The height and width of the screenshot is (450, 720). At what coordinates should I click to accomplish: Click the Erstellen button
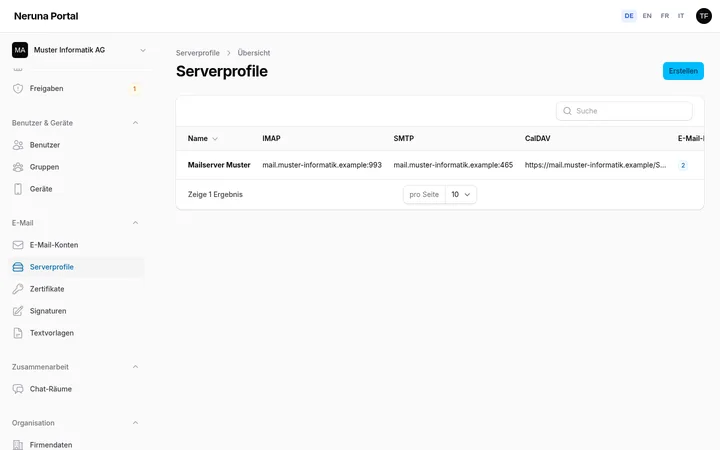pyautogui.click(x=683, y=71)
